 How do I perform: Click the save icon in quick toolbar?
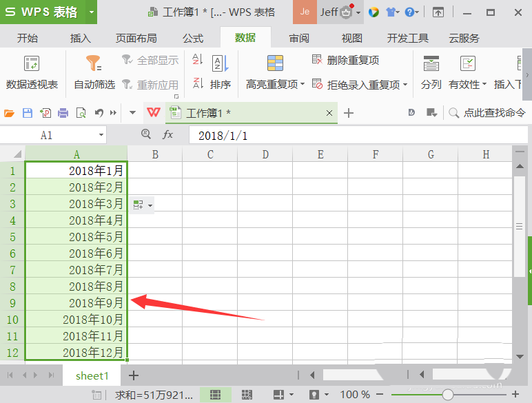click(x=28, y=113)
